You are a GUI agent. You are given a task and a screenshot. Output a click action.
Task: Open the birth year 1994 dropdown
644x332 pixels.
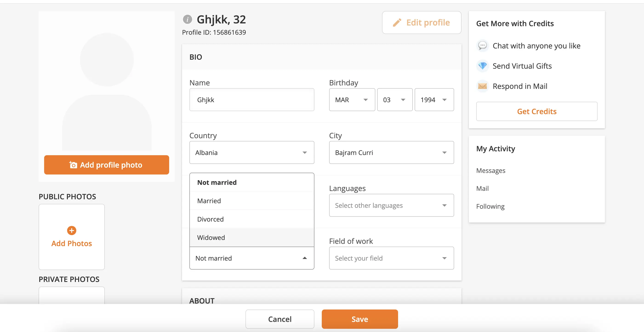tap(434, 100)
